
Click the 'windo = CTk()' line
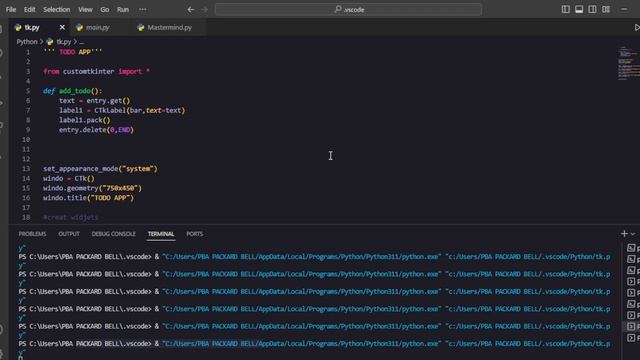click(69, 178)
